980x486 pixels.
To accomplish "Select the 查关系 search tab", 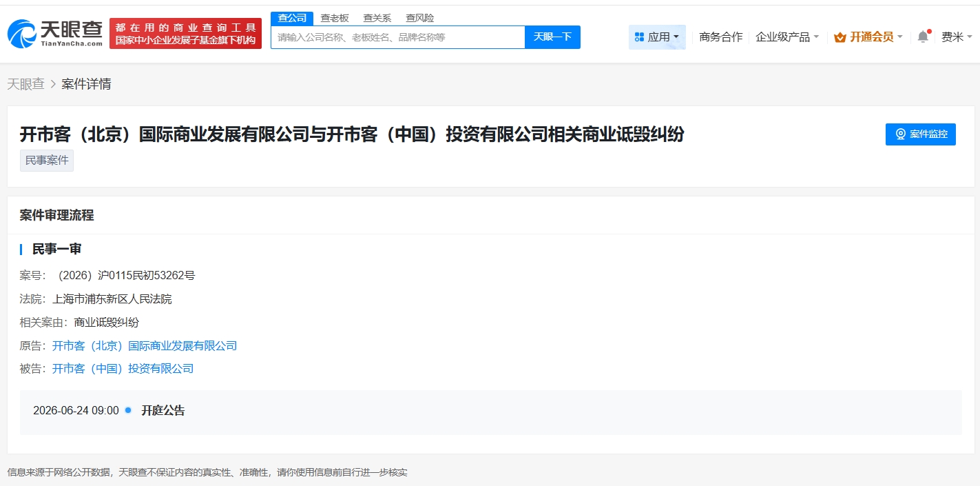I will pos(377,19).
